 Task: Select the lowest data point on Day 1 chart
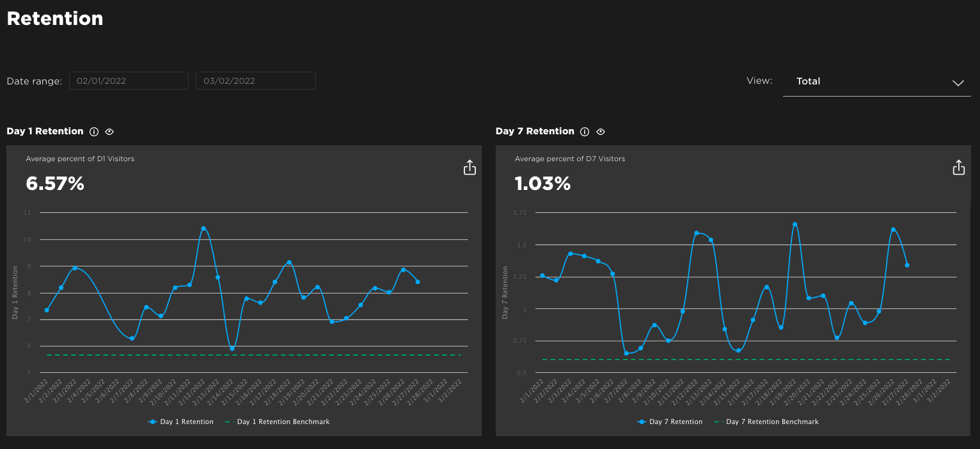(232, 349)
